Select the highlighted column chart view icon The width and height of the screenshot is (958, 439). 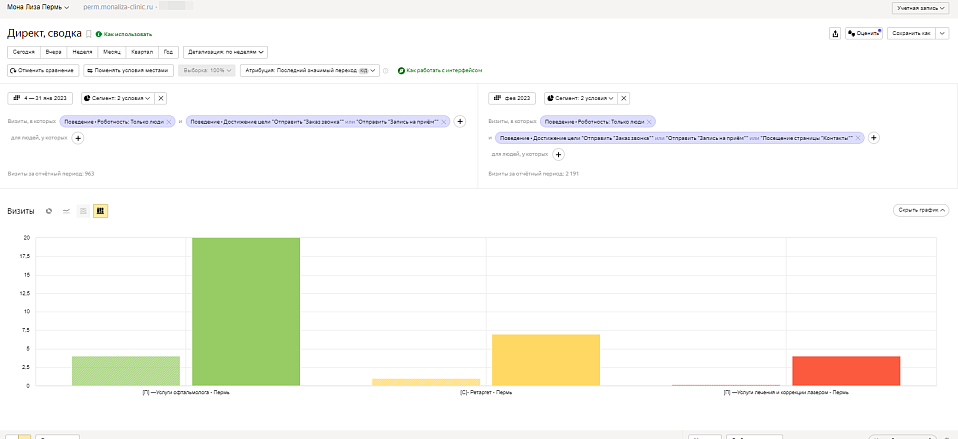coord(100,211)
